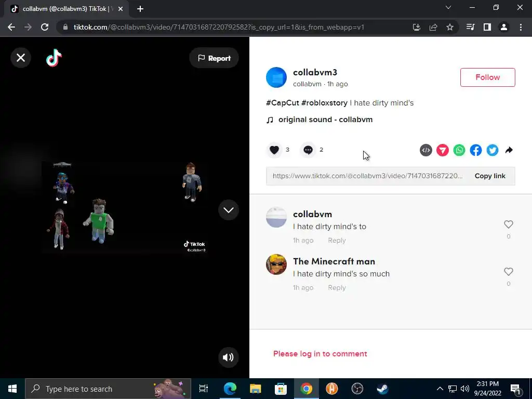
Task: Send to friends via red arrow icon
Action: click(443, 150)
